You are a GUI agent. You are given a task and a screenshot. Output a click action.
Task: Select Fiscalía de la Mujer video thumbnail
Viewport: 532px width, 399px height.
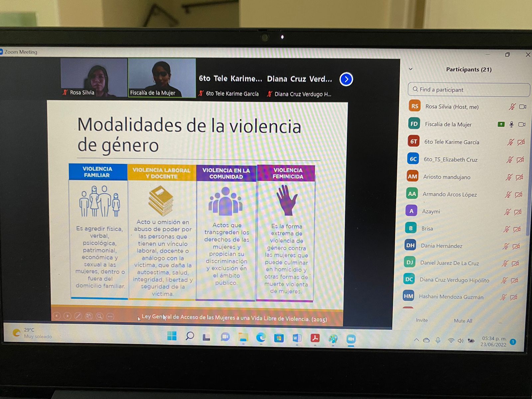[162, 78]
